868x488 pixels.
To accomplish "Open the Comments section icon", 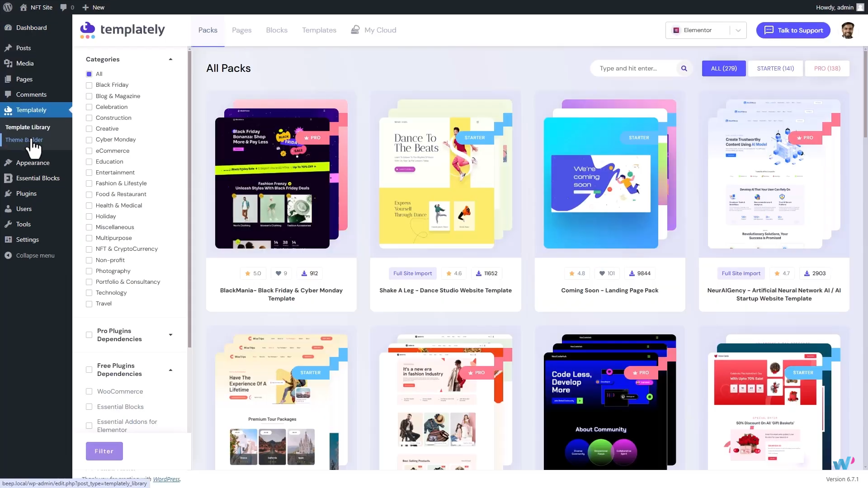I will [9, 94].
